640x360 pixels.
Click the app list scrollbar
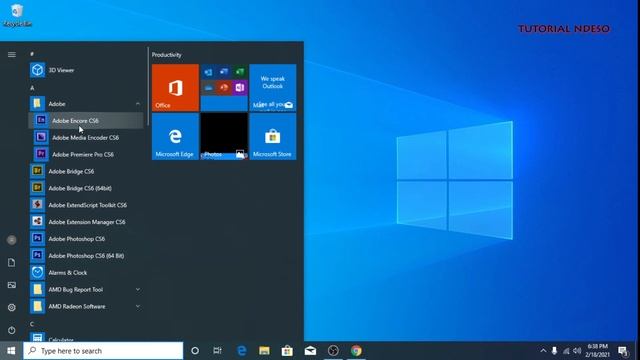[148, 86]
